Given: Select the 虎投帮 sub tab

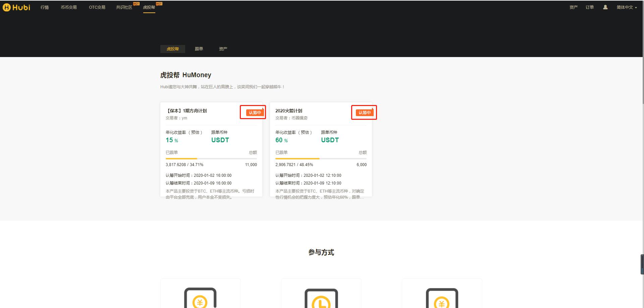Looking at the screenshot, I should pyautogui.click(x=173, y=49).
